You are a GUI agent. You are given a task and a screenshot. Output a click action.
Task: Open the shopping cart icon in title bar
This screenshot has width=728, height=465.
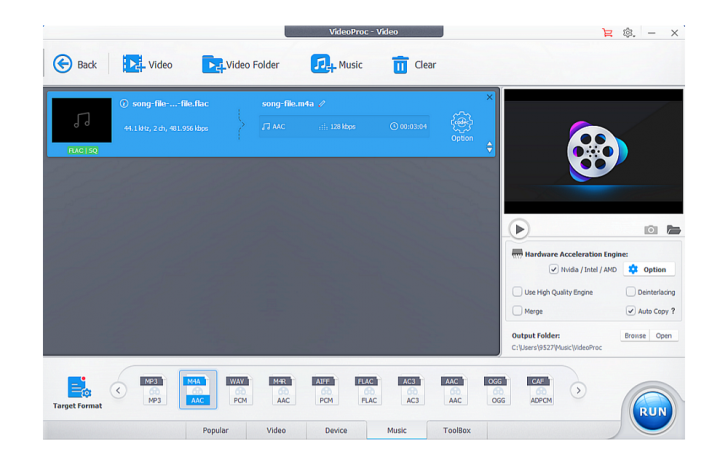pyautogui.click(x=607, y=32)
